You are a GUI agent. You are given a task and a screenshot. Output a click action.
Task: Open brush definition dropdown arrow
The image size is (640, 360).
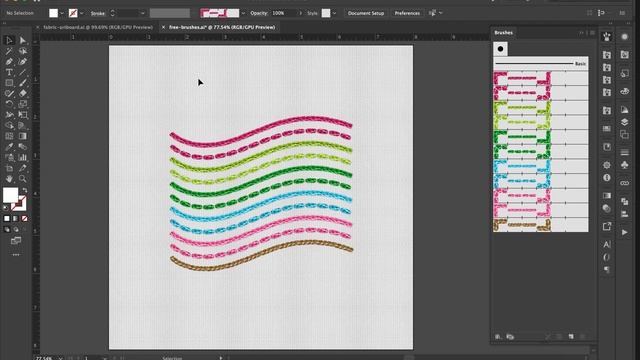pyautogui.click(x=243, y=13)
